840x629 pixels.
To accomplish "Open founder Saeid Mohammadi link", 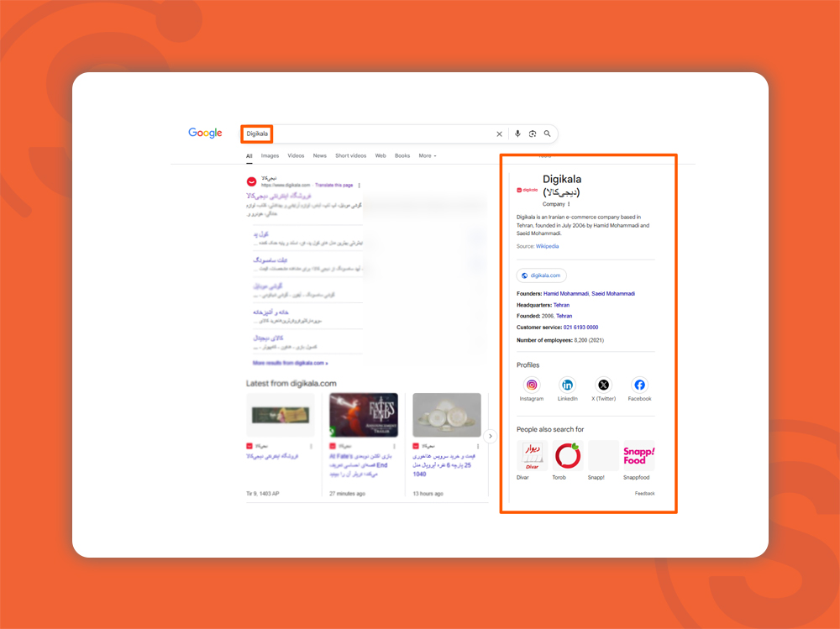I will (x=613, y=294).
